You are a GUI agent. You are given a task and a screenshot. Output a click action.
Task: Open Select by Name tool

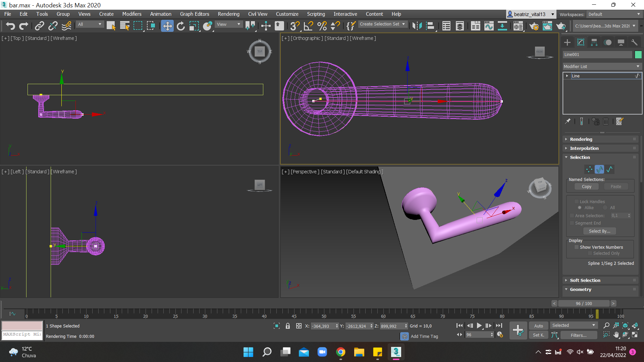click(x=124, y=26)
